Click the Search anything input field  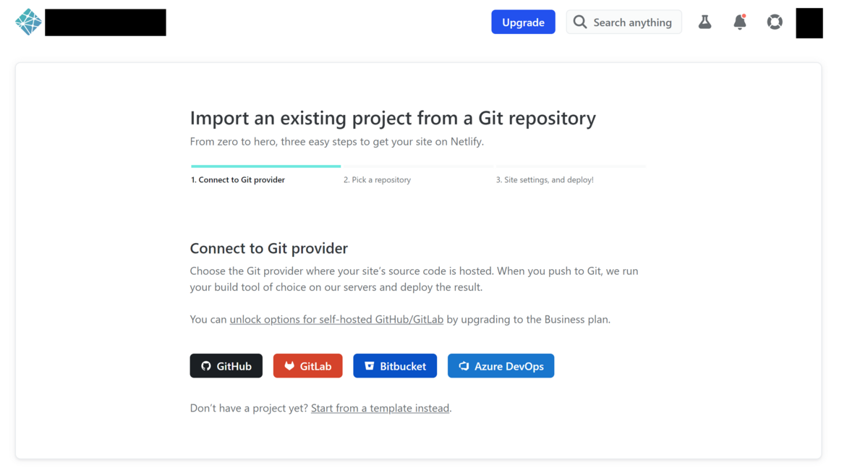pyautogui.click(x=629, y=22)
